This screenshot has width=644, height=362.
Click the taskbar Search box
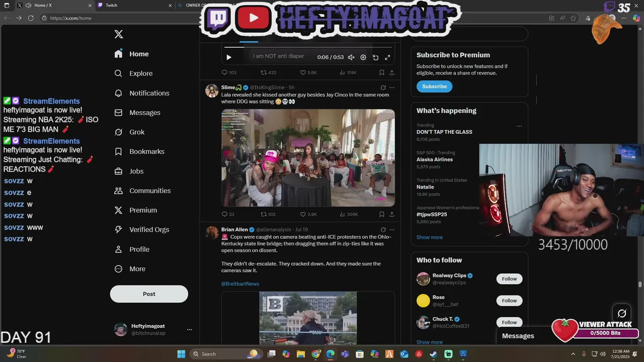click(226, 354)
